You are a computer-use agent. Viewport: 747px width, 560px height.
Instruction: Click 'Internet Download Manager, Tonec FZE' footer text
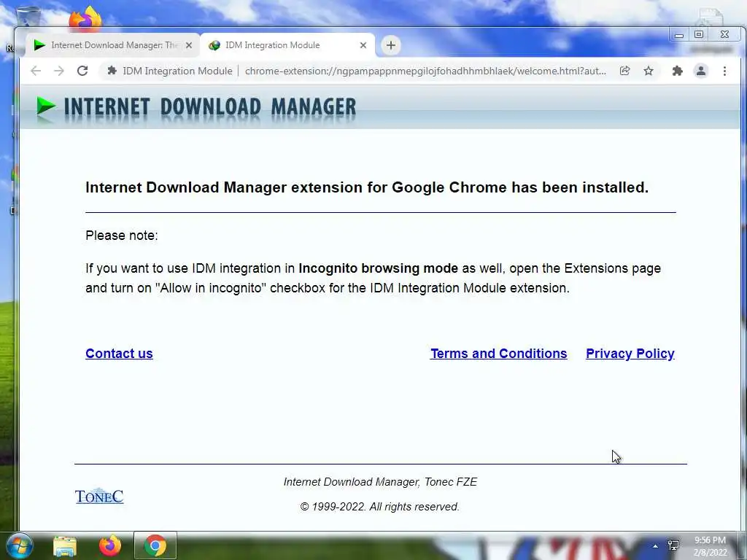tap(380, 482)
